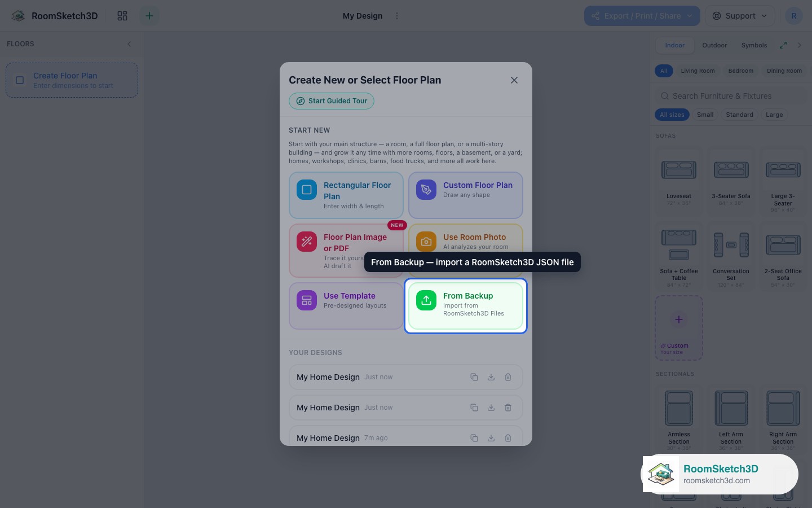The height and width of the screenshot is (508, 812).
Task: Close the Create New or Select Floor Plan dialog
Action: pyautogui.click(x=514, y=80)
